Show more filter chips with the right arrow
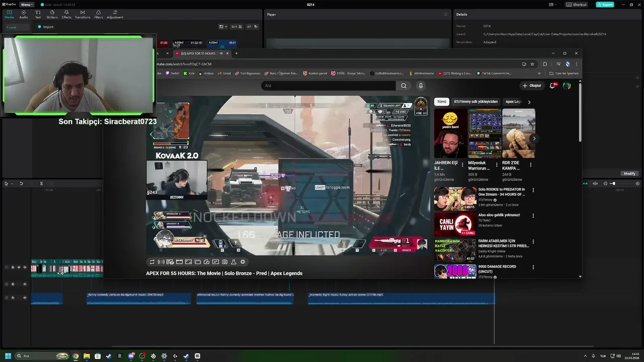 [x=529, y=102]
